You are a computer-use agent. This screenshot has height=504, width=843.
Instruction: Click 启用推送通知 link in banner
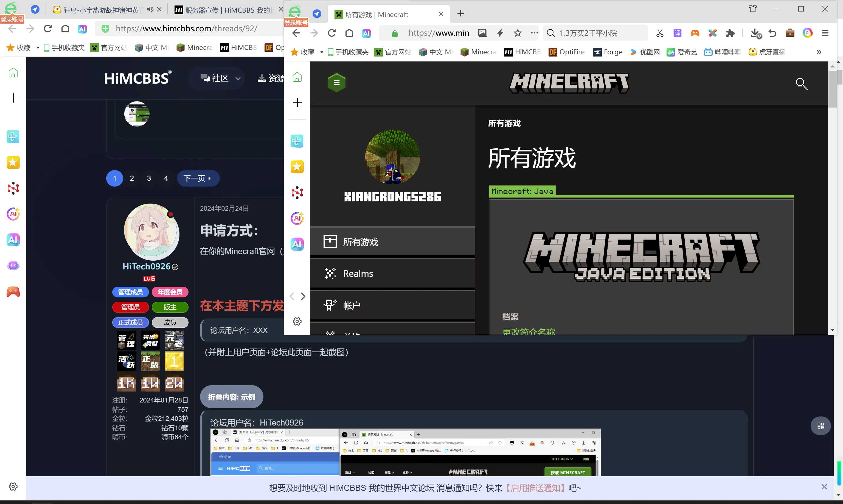tap(535, 488)
